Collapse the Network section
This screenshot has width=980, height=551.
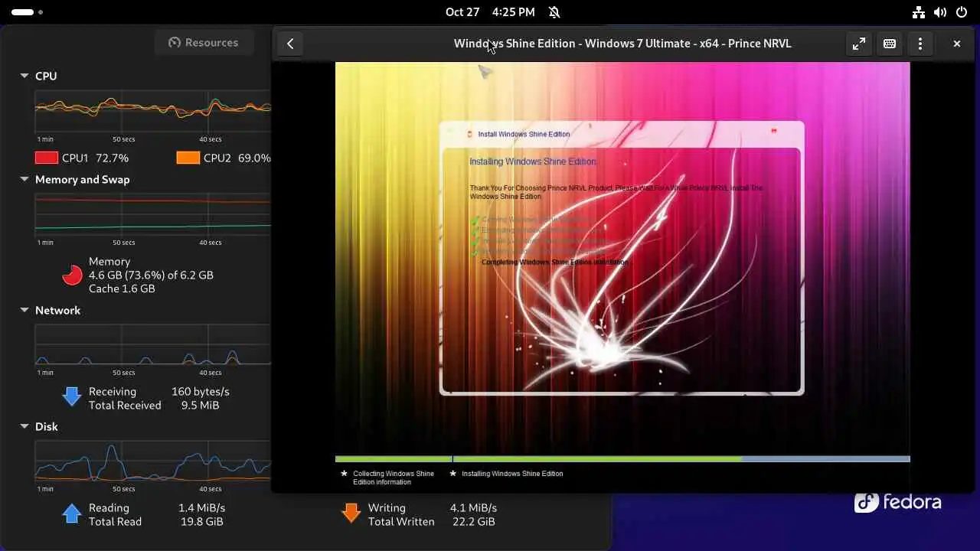24,310
